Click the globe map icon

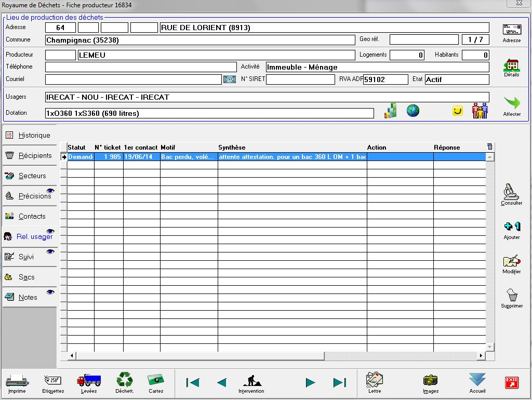pos(413,111)
